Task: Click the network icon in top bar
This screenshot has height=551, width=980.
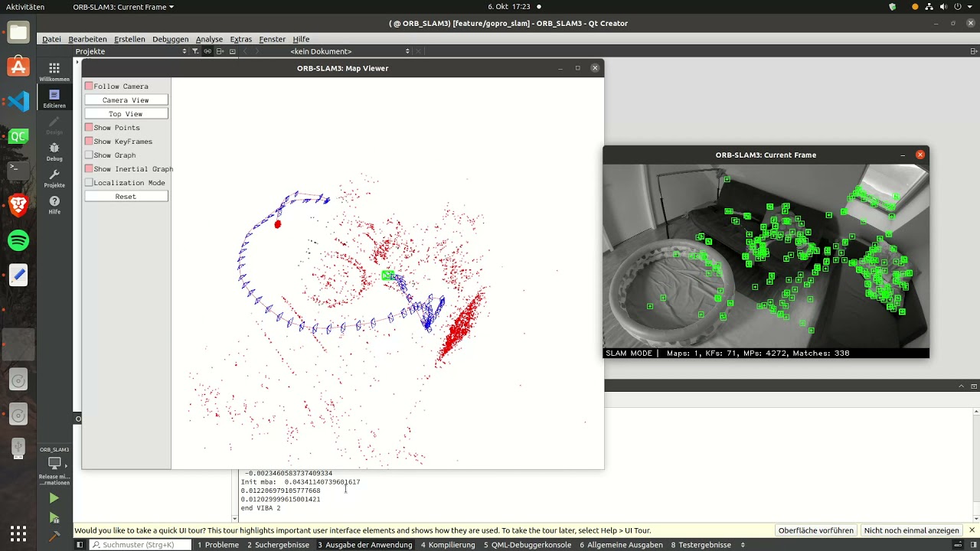Action: click(931, 7)
